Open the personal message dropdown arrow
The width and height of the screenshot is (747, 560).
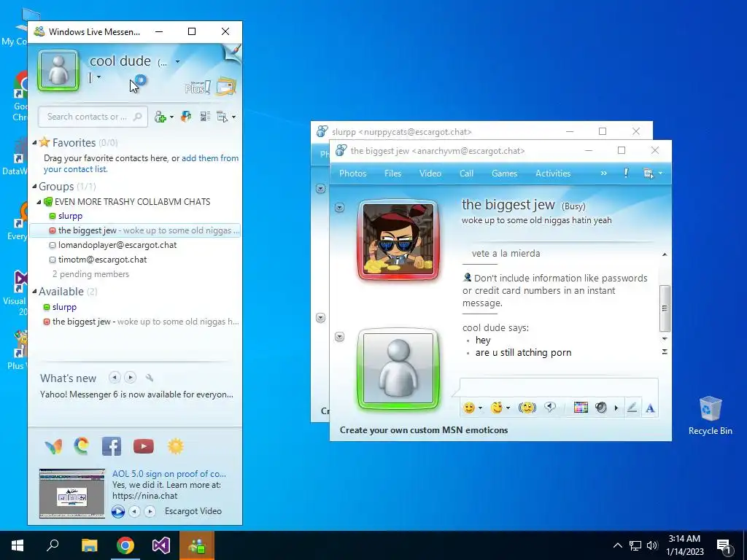click(98, 77)
